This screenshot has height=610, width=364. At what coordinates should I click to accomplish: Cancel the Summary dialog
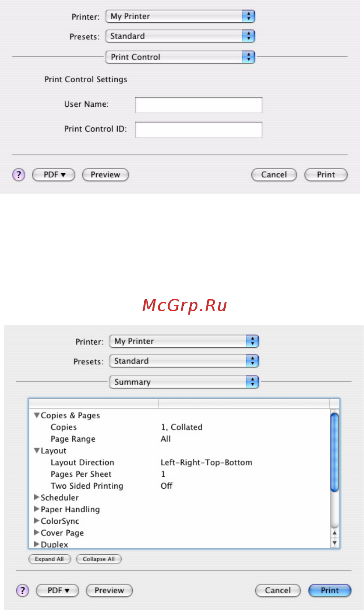point(278,590)
